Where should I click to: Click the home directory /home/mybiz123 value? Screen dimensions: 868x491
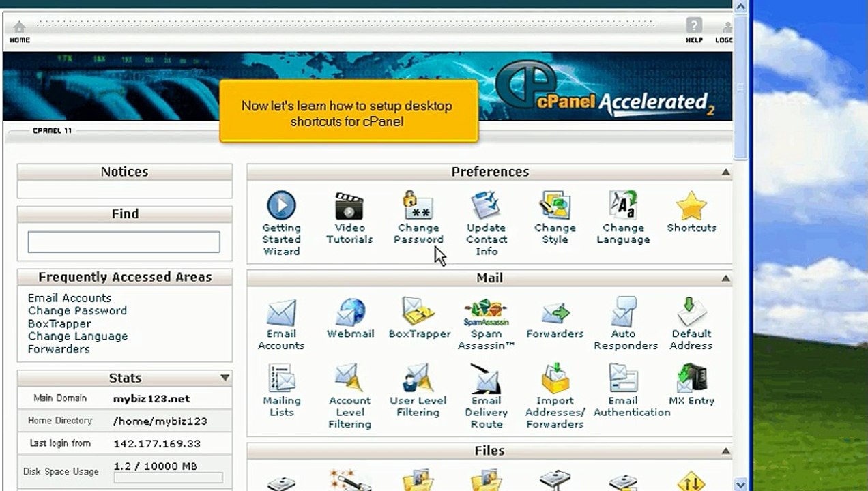point(160,421)
